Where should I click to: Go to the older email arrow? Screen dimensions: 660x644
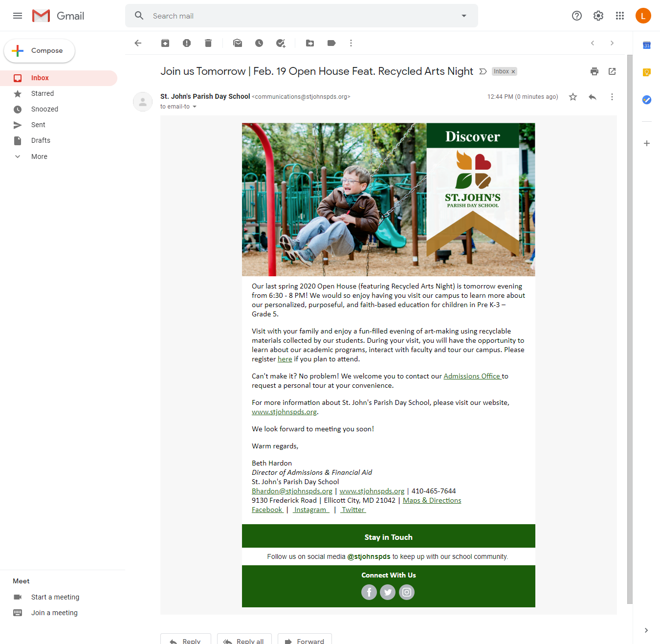612,43
